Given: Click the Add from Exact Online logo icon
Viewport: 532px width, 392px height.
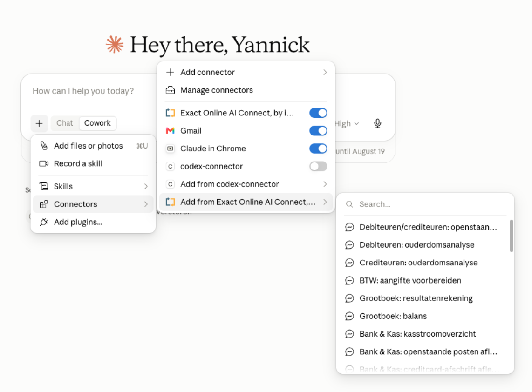Looking at the screenshot, I should (170, 202).
